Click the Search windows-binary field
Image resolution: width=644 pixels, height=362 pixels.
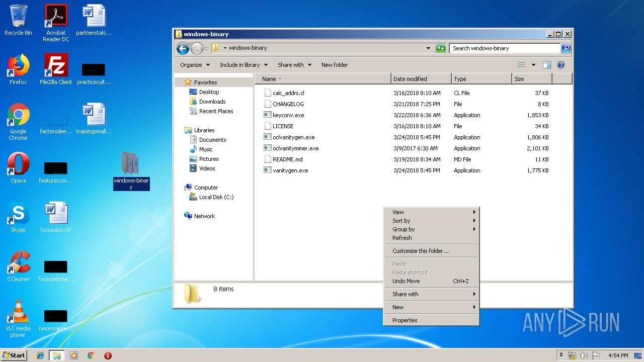click(505, 48)
